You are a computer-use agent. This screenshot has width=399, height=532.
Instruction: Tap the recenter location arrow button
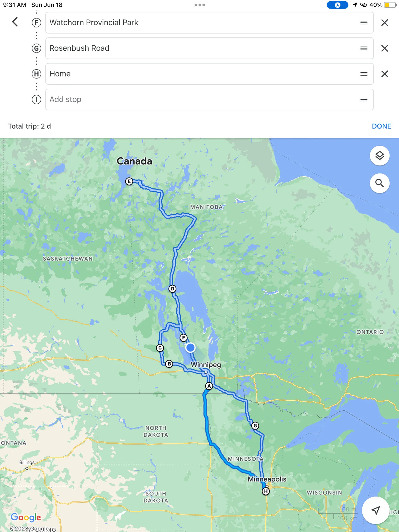point(375,510)
